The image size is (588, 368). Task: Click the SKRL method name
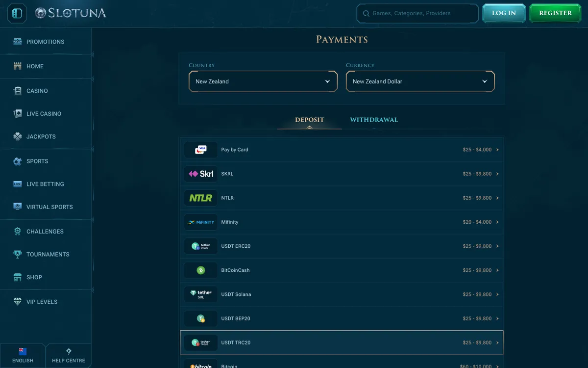227,174
